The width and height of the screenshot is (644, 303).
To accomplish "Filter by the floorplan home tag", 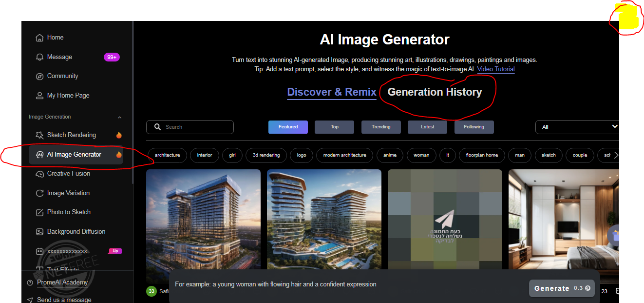I will tap(482, 155).
